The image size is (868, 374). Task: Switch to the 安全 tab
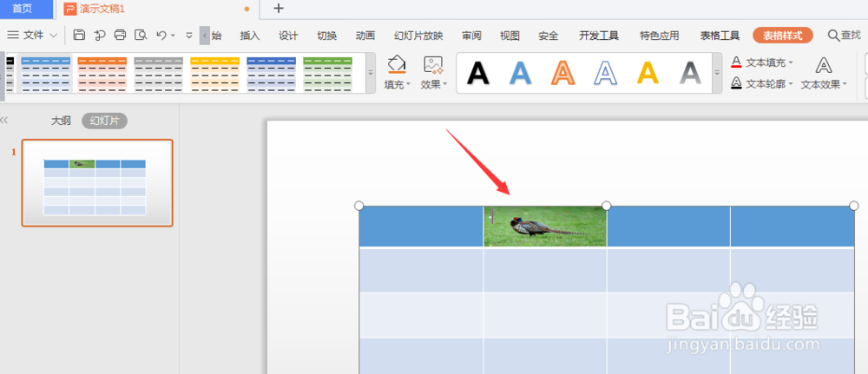(548, 36)
